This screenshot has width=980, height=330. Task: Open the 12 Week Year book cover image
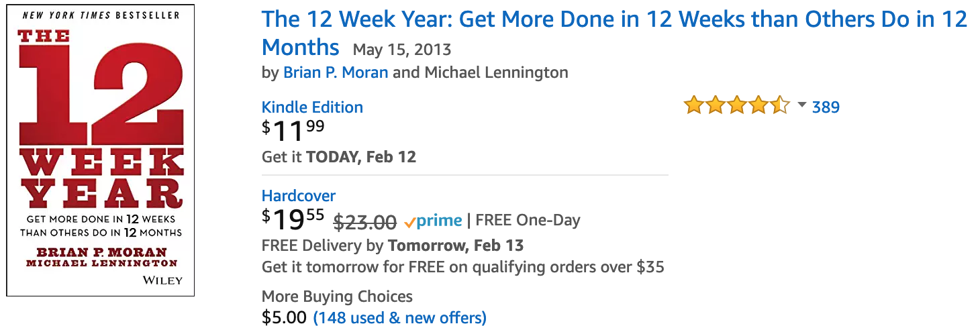(101, 150)
